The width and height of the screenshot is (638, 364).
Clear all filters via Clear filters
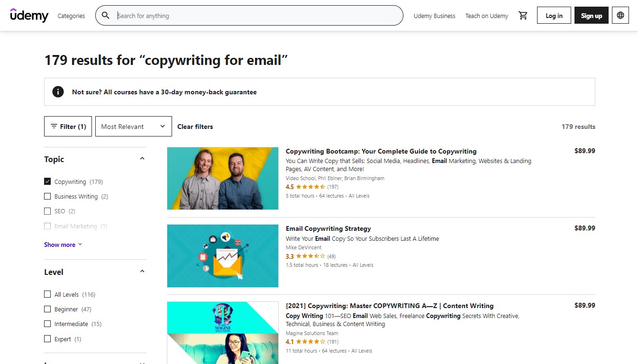coord(195,126)
